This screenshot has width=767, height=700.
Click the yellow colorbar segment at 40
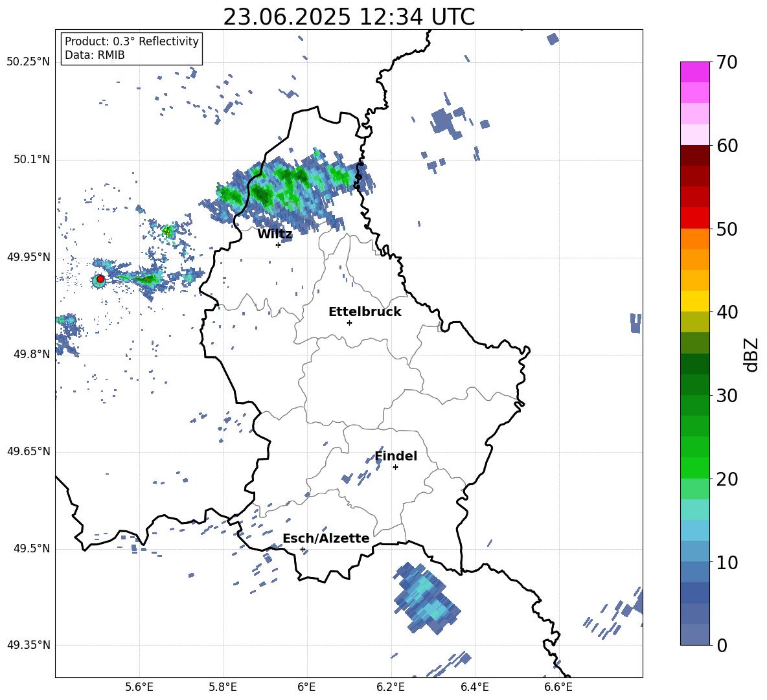[x=694, y=301]
